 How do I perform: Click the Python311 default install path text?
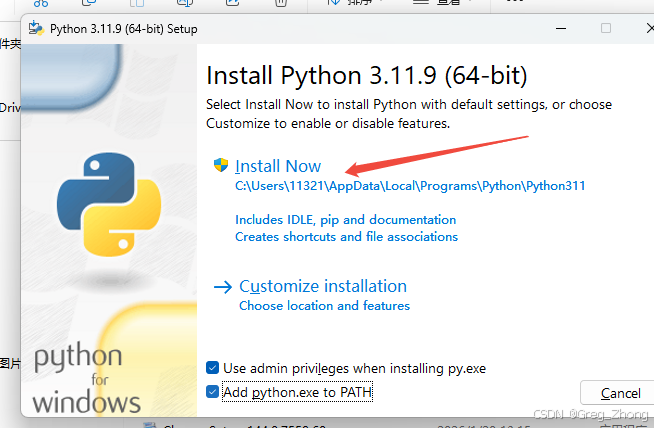tap(410, 186)
